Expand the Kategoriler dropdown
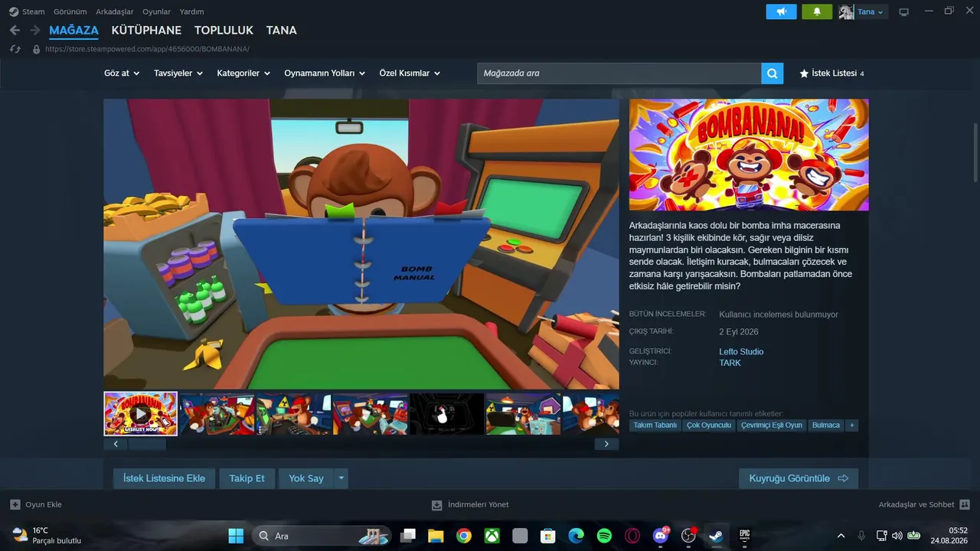Screen dimensions: 980x551 pos(243,73)
